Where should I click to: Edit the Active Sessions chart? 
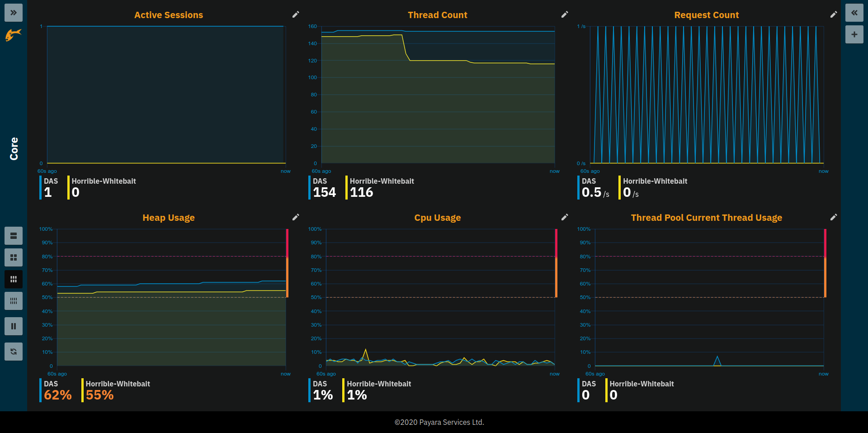tap(296, 14)
